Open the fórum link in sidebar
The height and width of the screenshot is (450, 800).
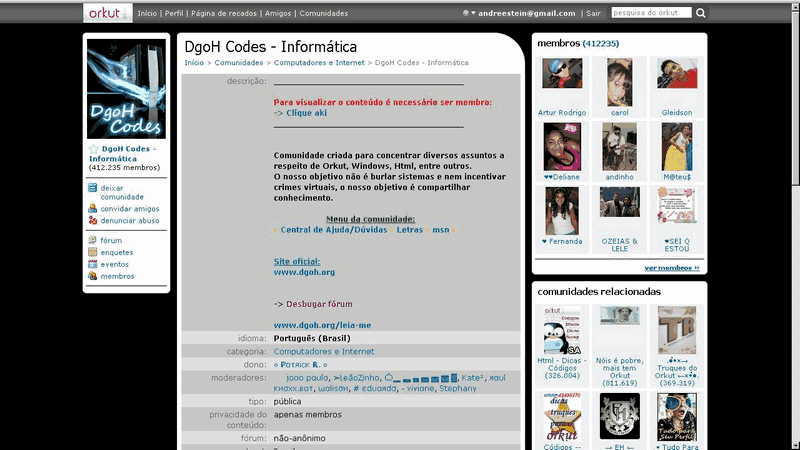pos(111,240)
